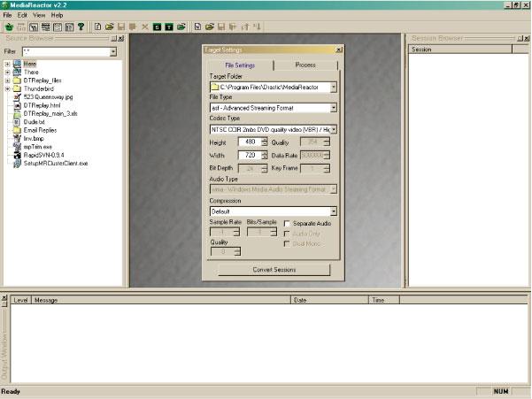Click the fifth main toolbar icon
Screen dimensions: 532x399
(58, 27)
